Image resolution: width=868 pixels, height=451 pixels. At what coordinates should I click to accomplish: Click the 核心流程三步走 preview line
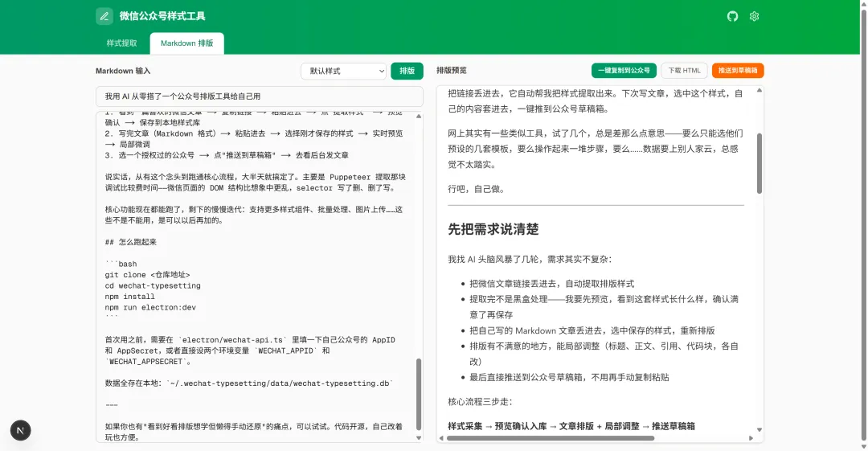(480, 402)
